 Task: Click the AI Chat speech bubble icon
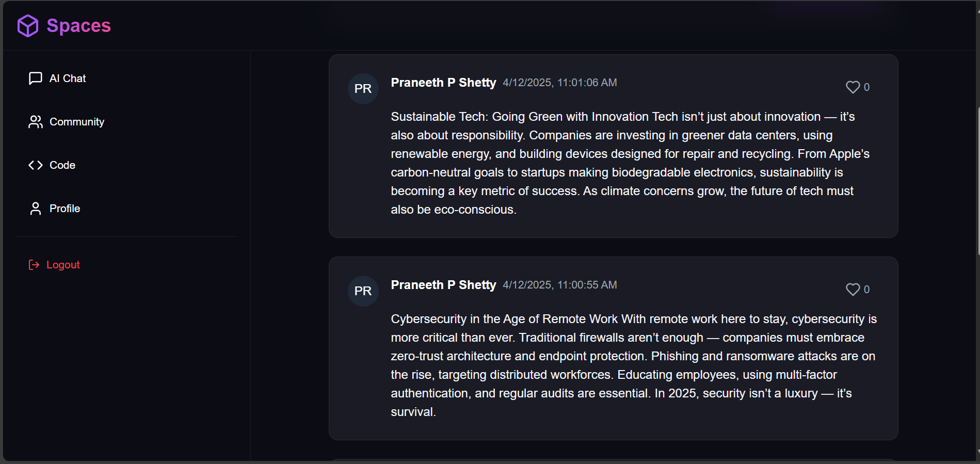(x=36, y=78)
